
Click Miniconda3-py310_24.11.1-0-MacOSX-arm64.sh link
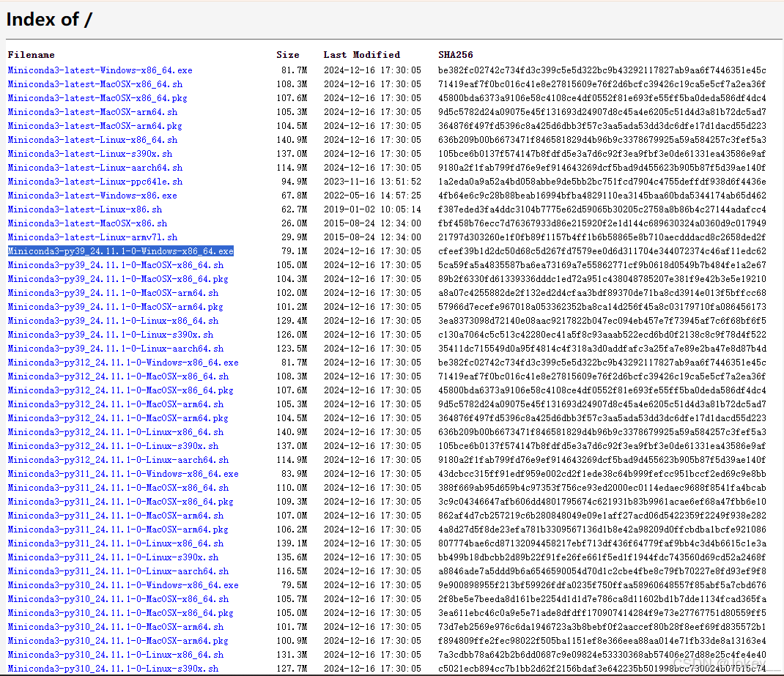[116, 627]
